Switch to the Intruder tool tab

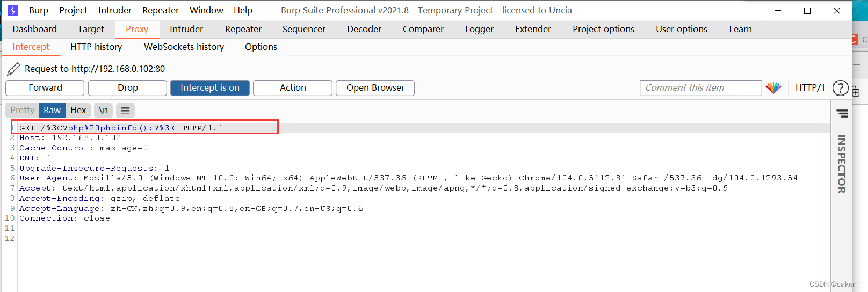click(186, 30)
